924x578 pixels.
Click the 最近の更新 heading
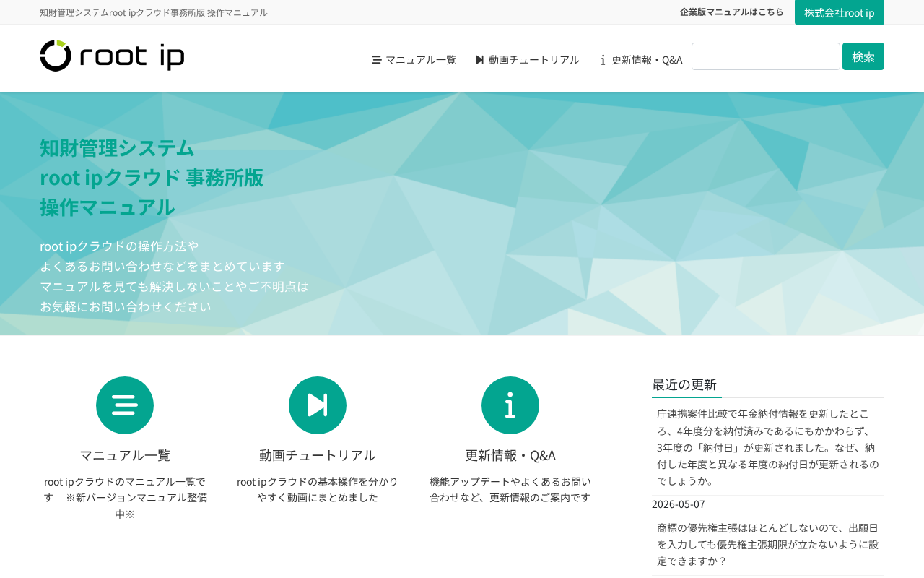point(684,384)
